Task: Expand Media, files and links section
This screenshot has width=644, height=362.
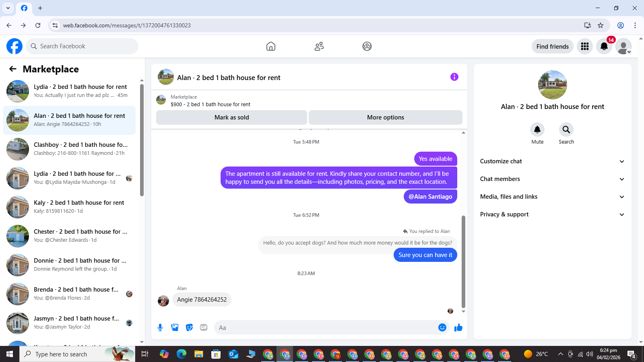Action: (x=552, y=197)
